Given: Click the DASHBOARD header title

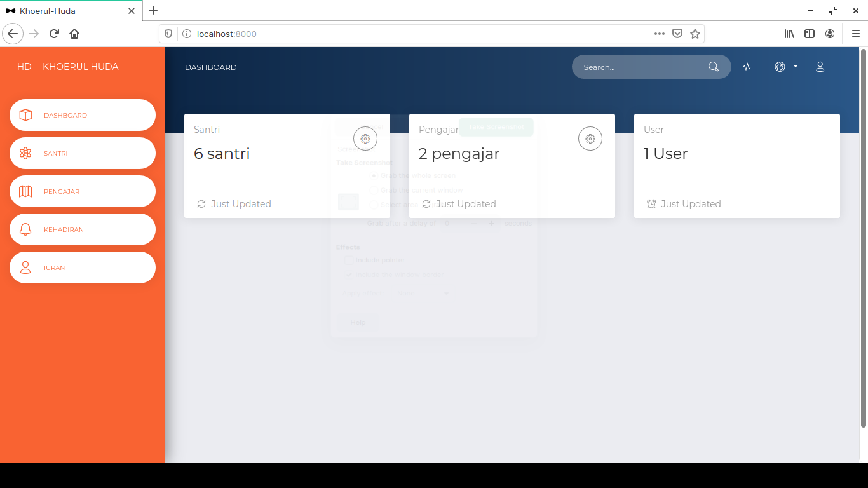Looking at the screenshot, I should [x=211, y=67].
